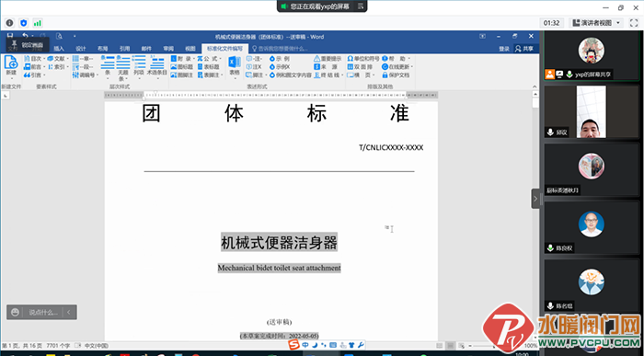Click the 说点什么 chat input box
The image size is (644, 356).
pos(43,313)
